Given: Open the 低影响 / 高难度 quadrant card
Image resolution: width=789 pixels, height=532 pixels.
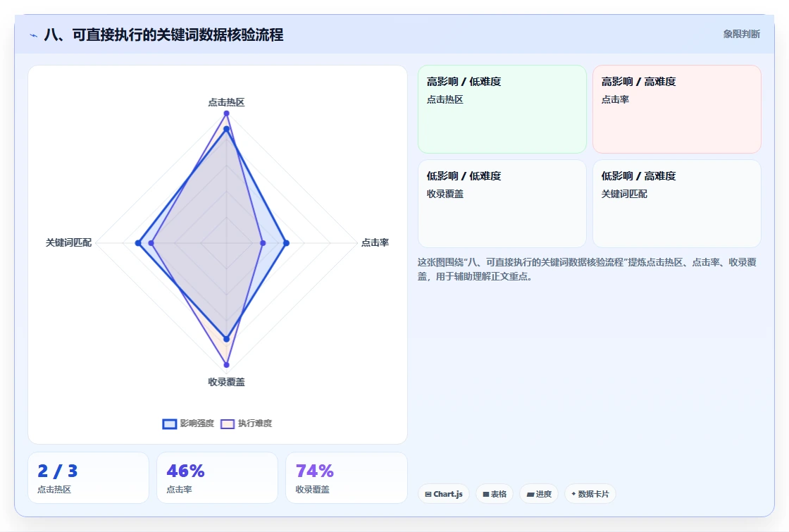Looking at the screenshot, I should pos(677,204).
